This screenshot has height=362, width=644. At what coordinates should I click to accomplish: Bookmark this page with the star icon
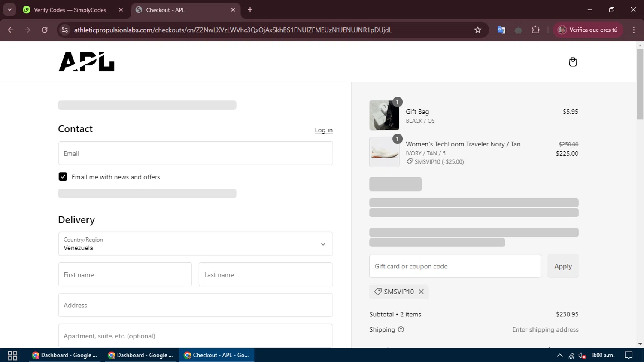(478, 30)
